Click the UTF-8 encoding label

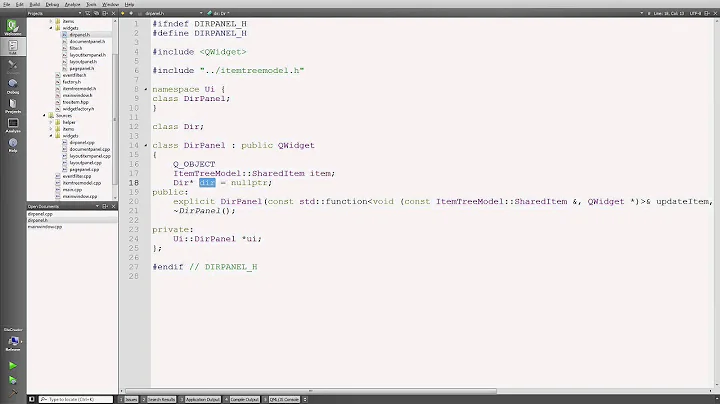[x=695, y=13]
